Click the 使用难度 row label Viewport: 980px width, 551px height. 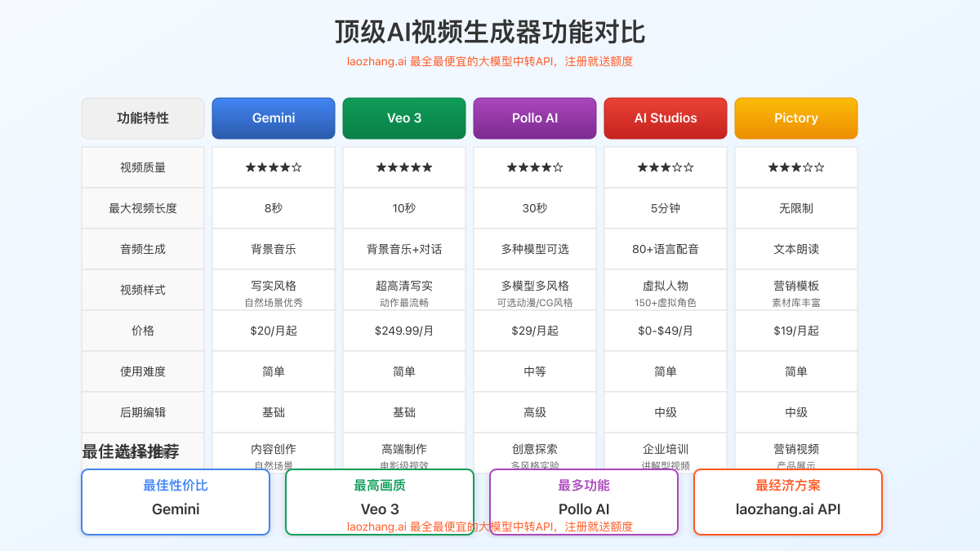tap(143, 371)
